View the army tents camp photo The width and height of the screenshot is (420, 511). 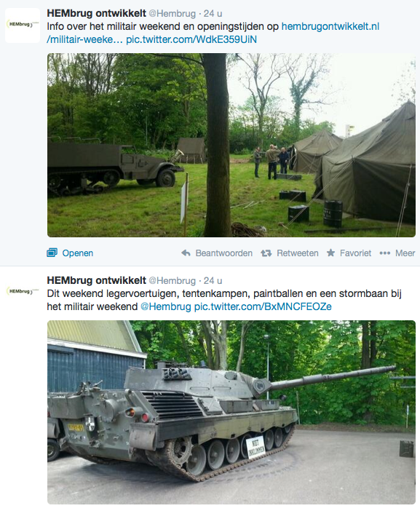[231, 145]
